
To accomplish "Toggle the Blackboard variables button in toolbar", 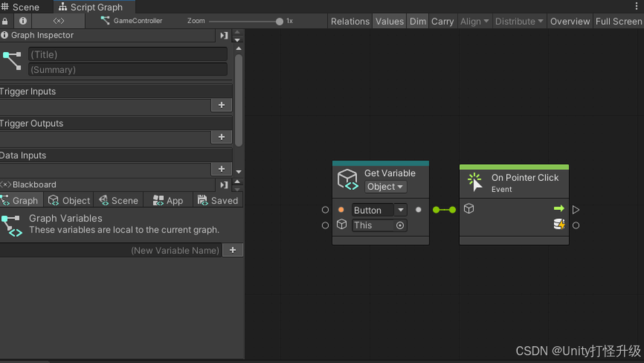I will point(59,21).
